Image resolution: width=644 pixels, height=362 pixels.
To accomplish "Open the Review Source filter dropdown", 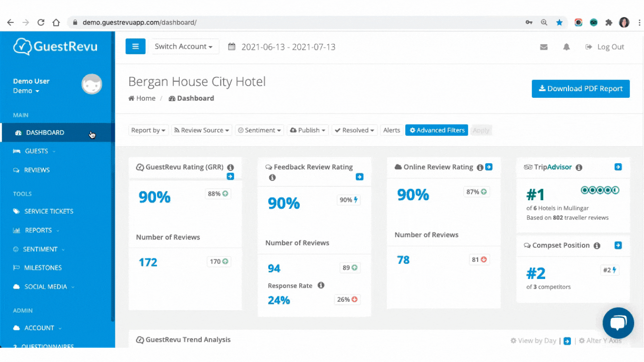I will 202,130.
